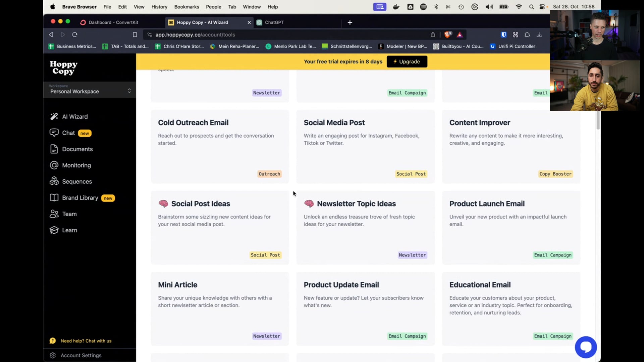Open the Monitoring at-sign icon
The image size is (644, 362).
54,165
